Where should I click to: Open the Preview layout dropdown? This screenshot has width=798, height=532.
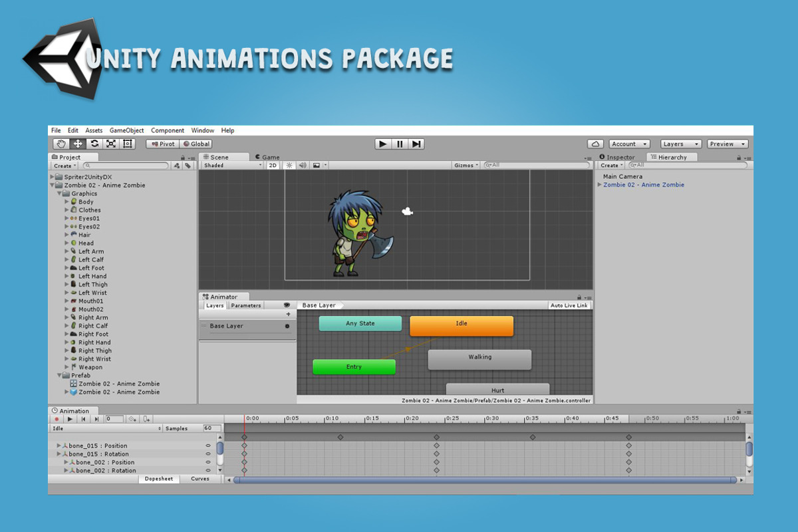[728, 144]
